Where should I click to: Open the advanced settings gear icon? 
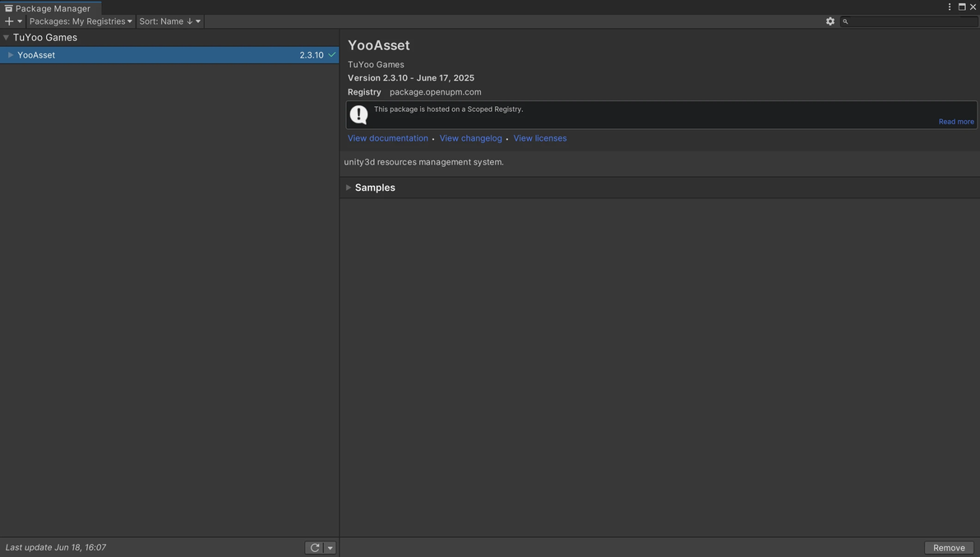[830, 21]
